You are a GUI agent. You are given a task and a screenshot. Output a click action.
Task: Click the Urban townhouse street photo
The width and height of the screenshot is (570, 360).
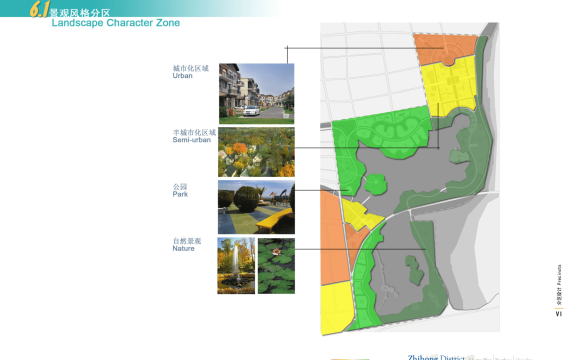point(257,94)
